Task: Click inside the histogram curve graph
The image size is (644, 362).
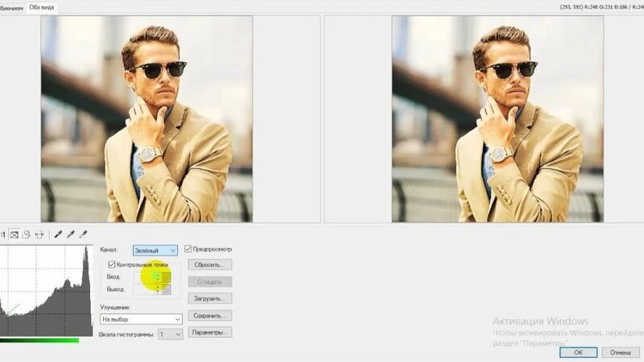Action: point(46,290)
